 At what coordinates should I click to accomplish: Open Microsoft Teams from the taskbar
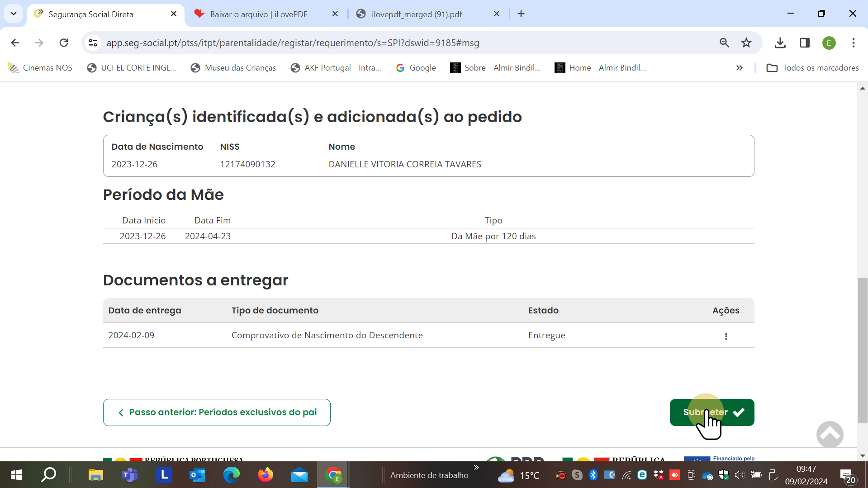click(x=129, y=475)
